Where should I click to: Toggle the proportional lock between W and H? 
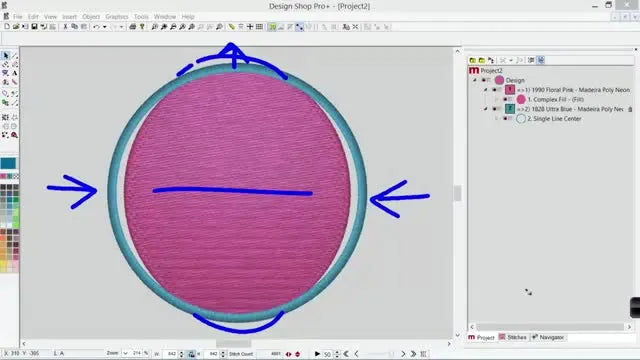pyautogui.click(x=191, y=354)
